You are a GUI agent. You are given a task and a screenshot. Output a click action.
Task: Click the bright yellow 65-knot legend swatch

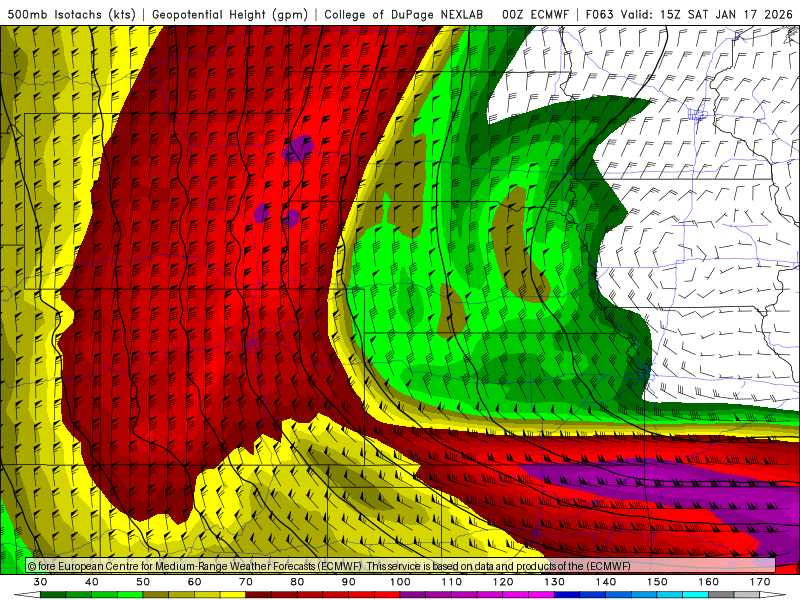[x=233, y=595]
